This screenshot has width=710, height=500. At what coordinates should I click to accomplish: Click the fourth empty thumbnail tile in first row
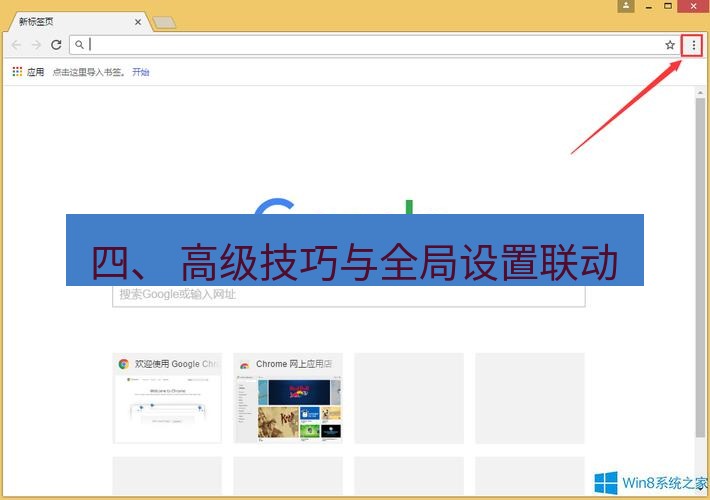[x=529, y=398]
